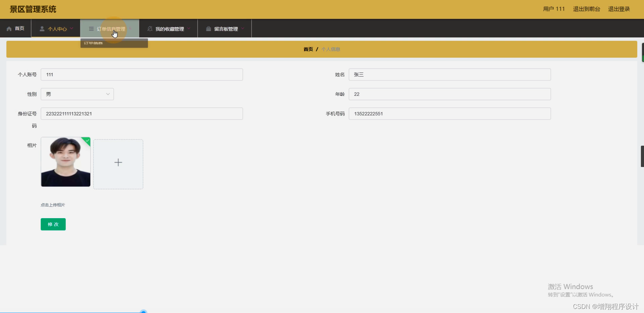
Task: Click the 个人账号 input field
Action: coord(142,75)
